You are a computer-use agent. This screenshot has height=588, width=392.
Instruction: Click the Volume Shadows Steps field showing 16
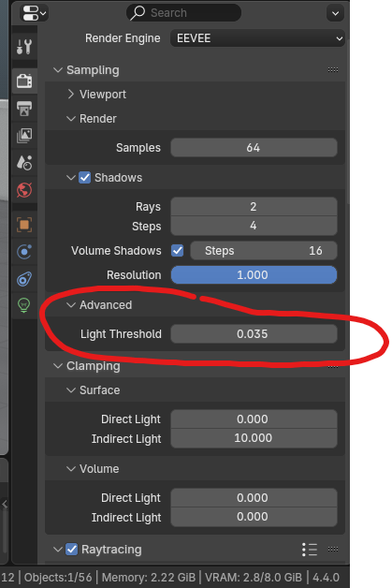pos(264,251)
